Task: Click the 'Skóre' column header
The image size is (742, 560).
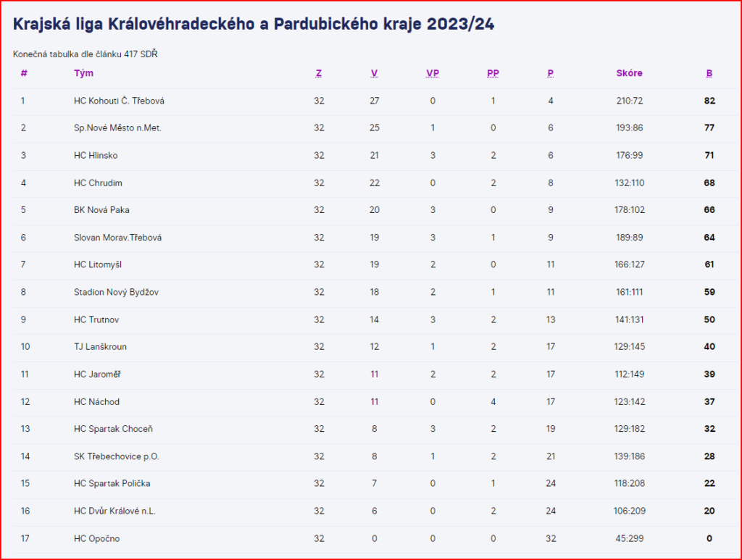Action: point(629,73)
